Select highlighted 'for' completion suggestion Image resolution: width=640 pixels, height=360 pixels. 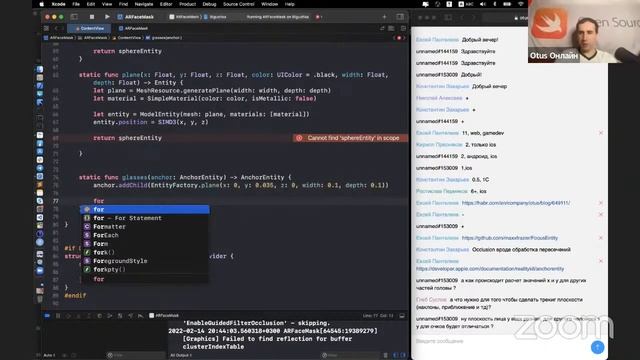tap(145, 209)
